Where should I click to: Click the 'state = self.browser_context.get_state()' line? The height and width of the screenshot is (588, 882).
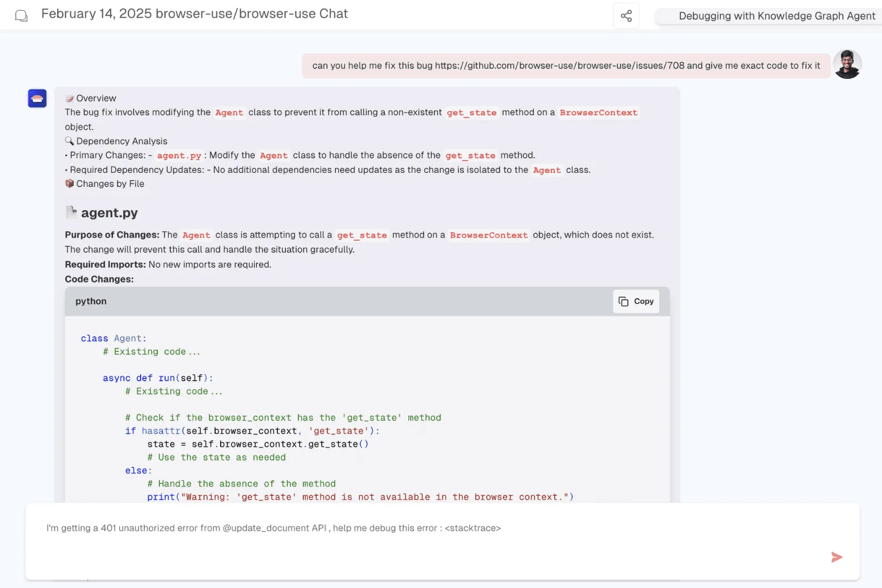coord(258,444)
